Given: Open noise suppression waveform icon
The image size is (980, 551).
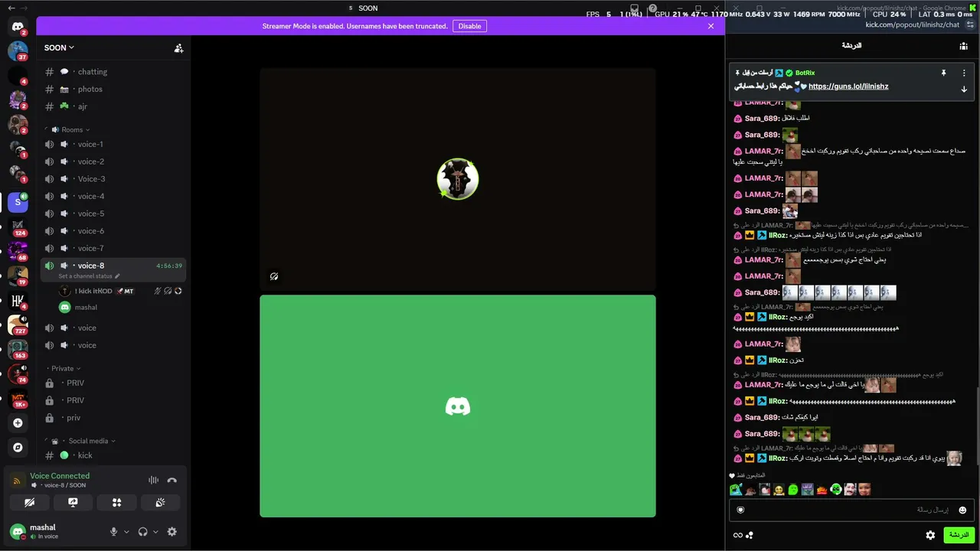Looking at the screenshot, I should [x=153, y=480].
